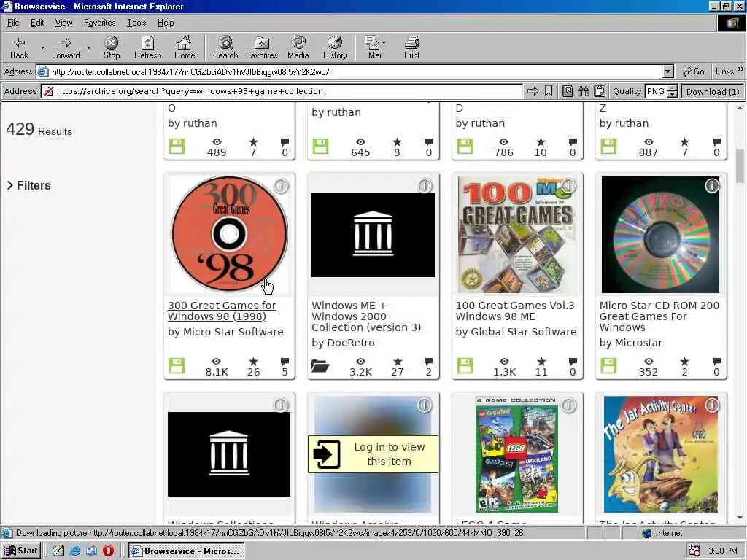
Task: Open the View menu
Action: pyautogui.click(x=63, y=23)
